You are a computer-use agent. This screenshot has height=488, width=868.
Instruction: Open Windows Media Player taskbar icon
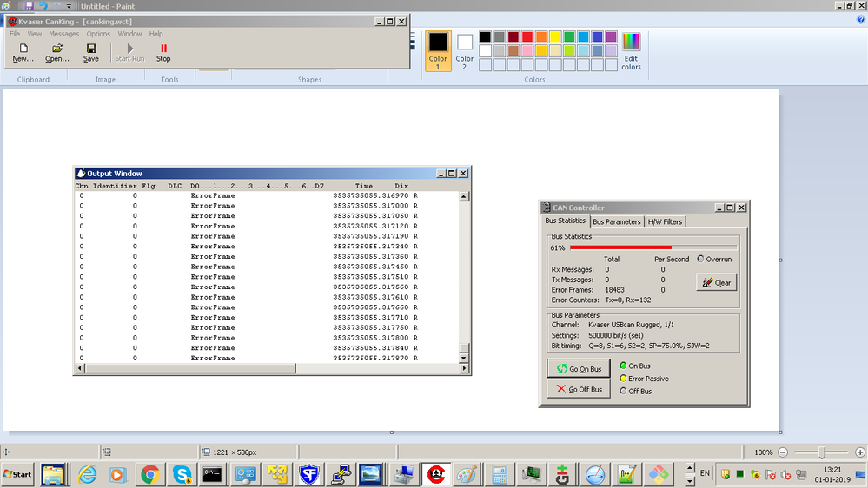coord(117,474)
